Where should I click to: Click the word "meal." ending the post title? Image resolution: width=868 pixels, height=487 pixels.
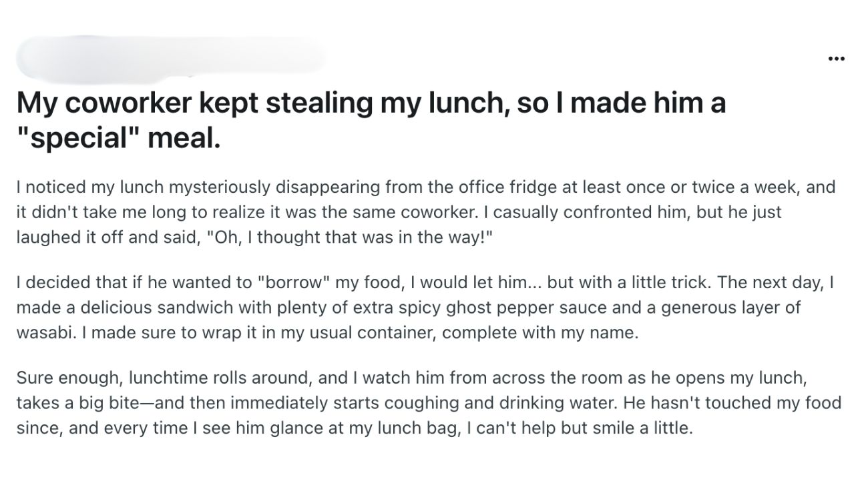pos(182,139)
